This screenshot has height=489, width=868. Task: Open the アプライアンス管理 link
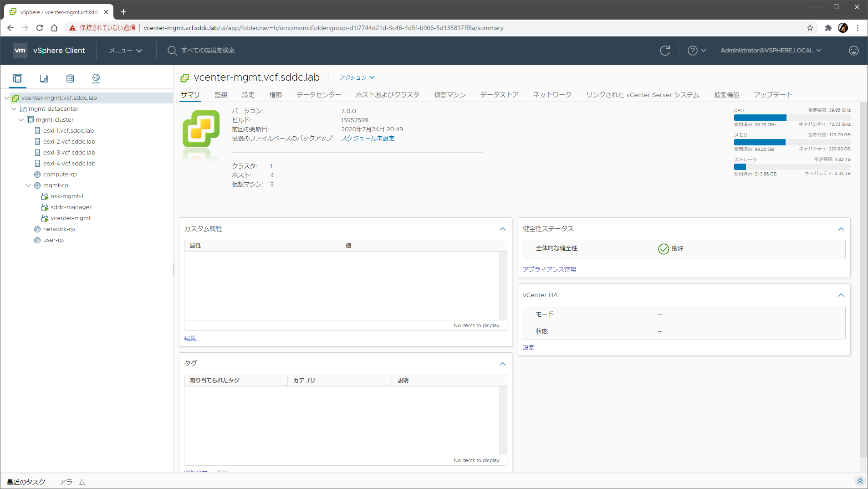tap(549, 269)
